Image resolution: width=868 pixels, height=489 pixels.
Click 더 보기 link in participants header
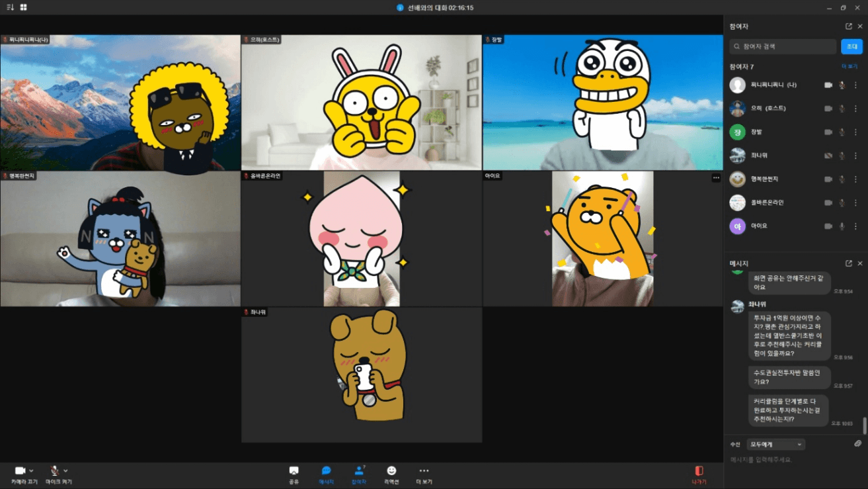[x=849, y=67]
